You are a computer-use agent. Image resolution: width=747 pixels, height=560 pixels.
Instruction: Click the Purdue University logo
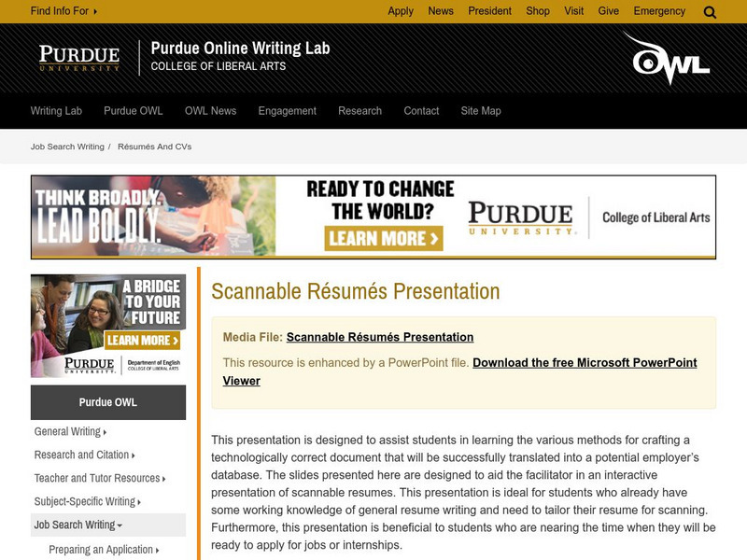tap(79, 58)
